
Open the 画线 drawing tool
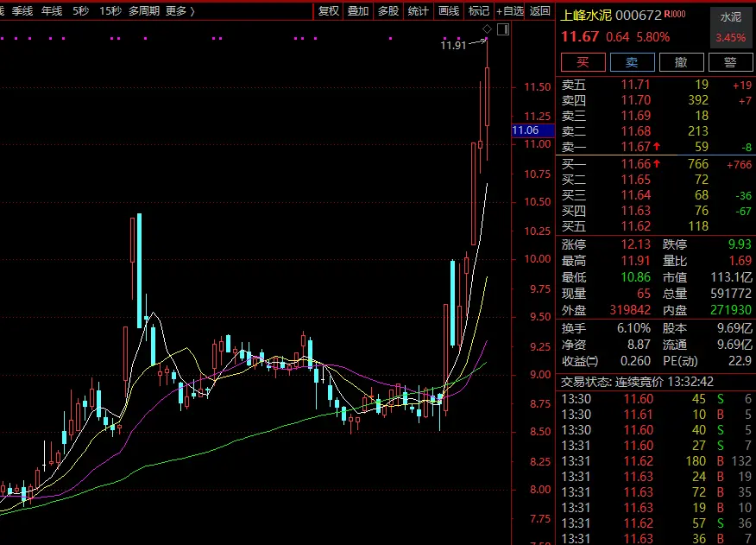coord(449,11)
